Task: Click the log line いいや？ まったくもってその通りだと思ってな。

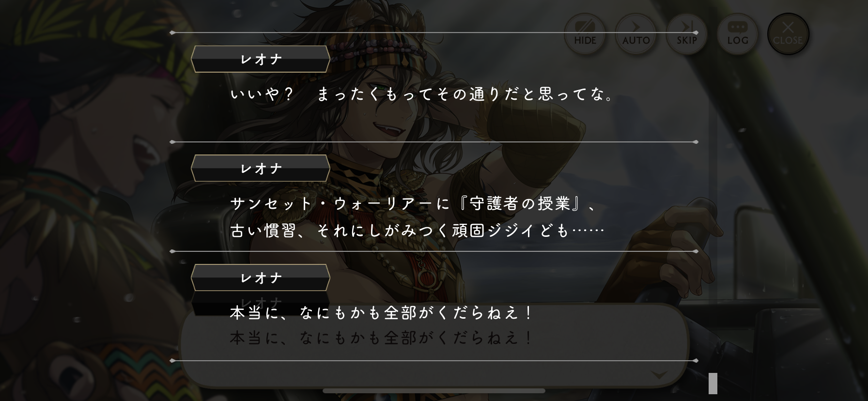Action: (422, 94)
